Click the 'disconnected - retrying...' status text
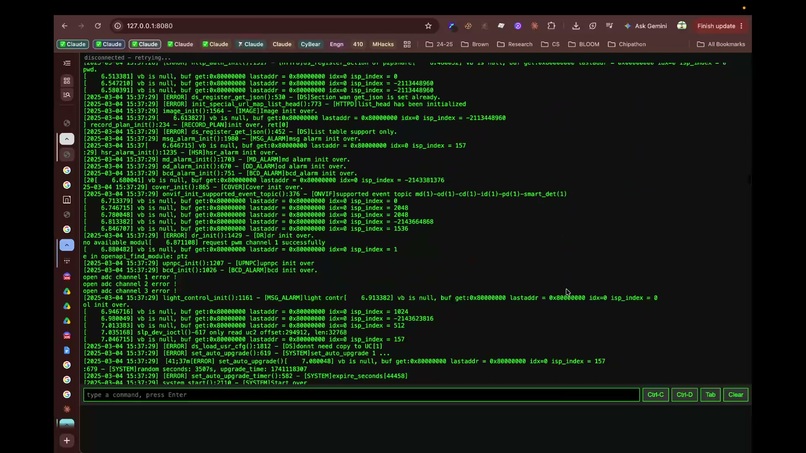The height and width of the screenshot is (453, 806). [x=127, y=58]
